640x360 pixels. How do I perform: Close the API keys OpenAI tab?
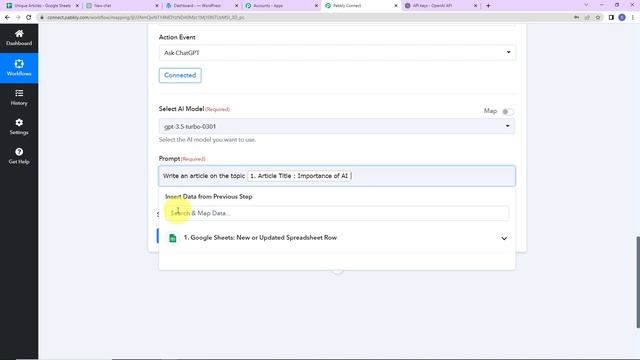click(475, 6)
